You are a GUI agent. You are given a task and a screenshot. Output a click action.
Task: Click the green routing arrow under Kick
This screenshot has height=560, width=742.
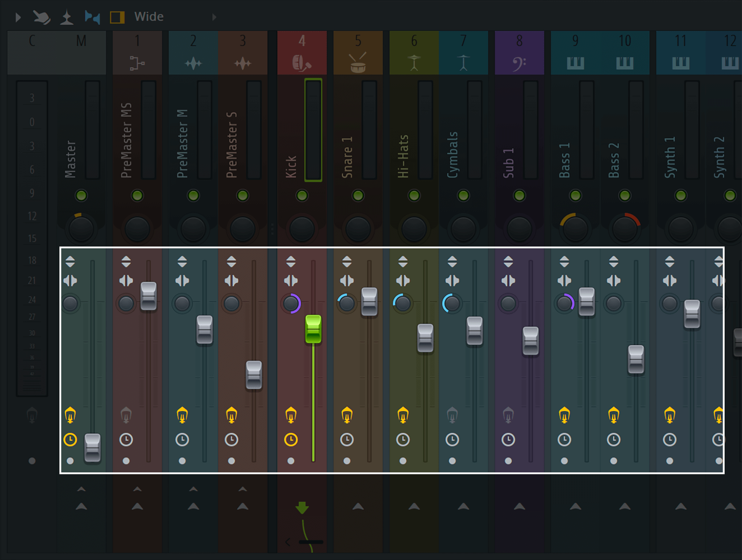302,508
